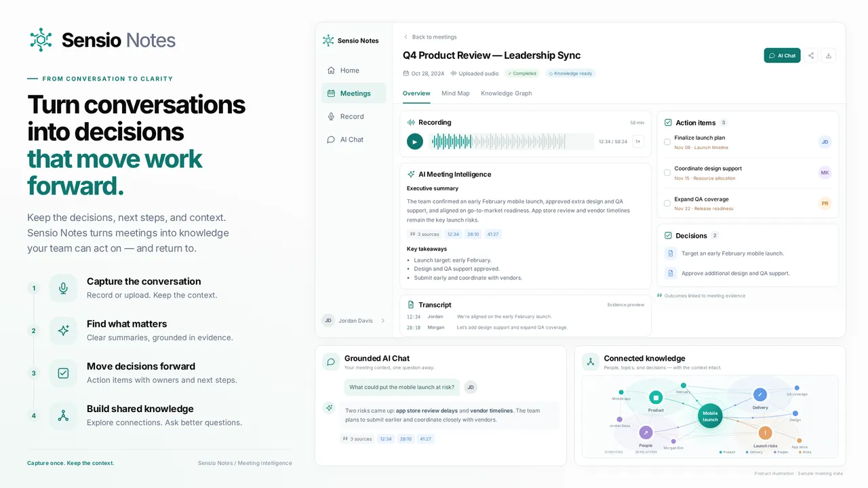
Task: Click the green AI Chat button
Action: [x=782, y=56]
